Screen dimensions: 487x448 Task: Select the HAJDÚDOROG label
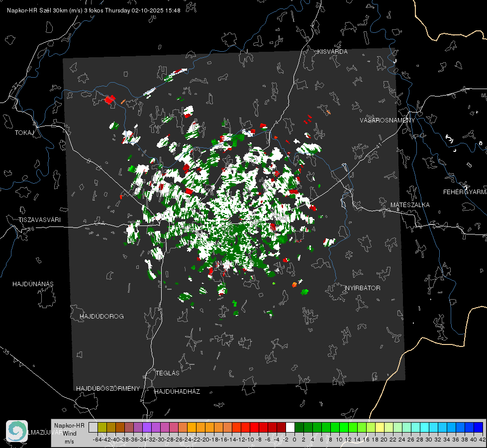(x=101, y=316)
